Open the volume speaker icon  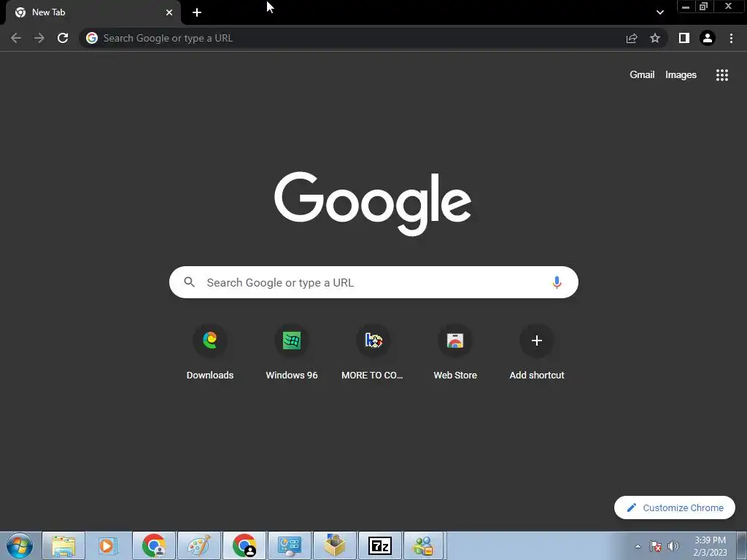(x=673, y=546)
